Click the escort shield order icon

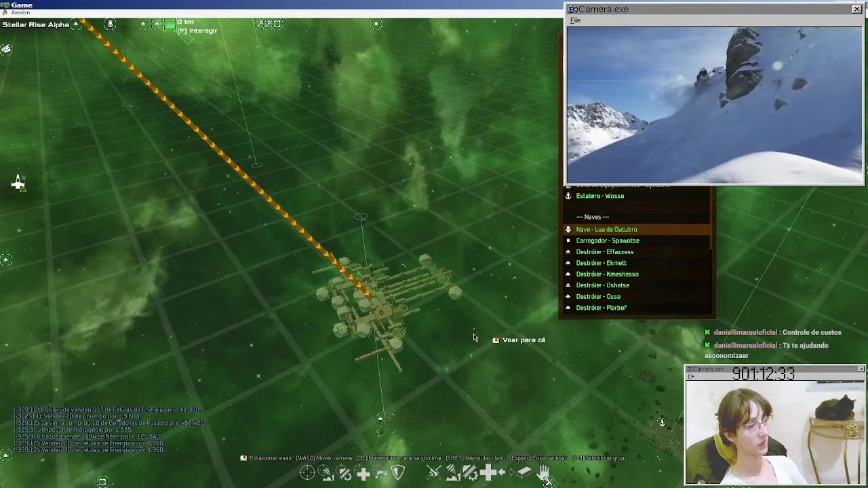pyautogui.click(x=397, y=472)
